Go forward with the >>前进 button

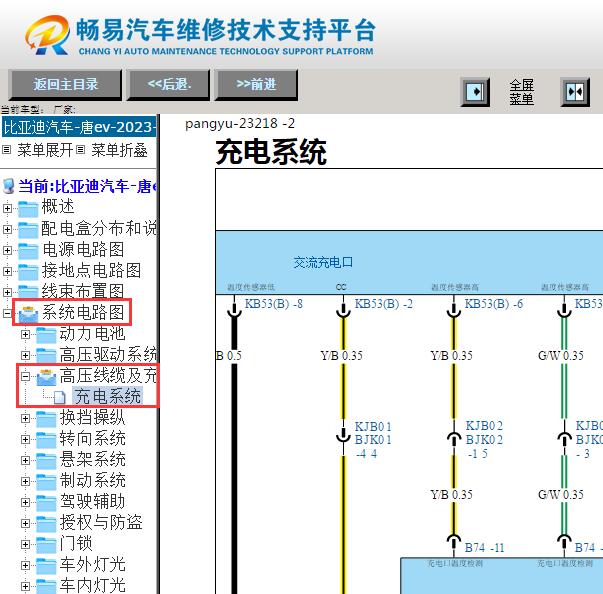[x=256, y=85]
